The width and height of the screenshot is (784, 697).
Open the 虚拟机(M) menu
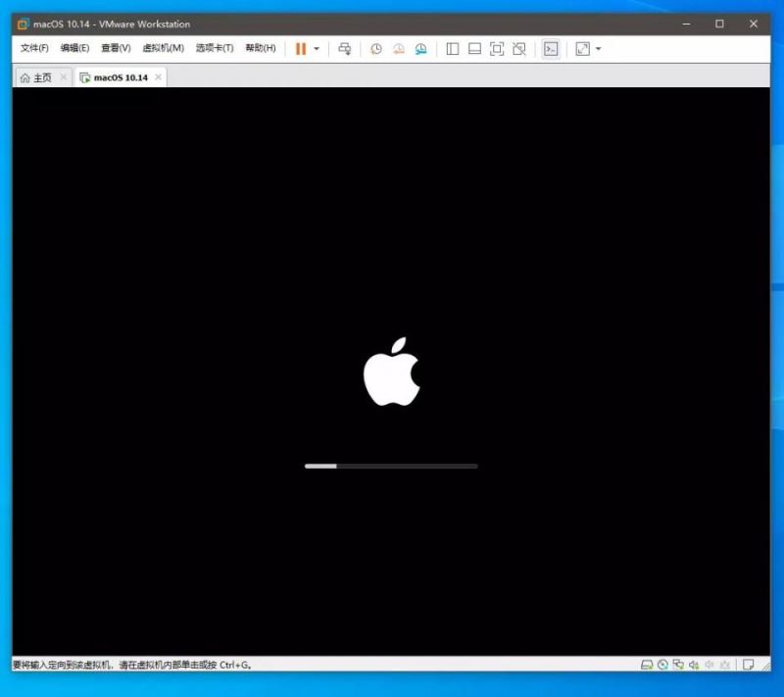[164, 48]
